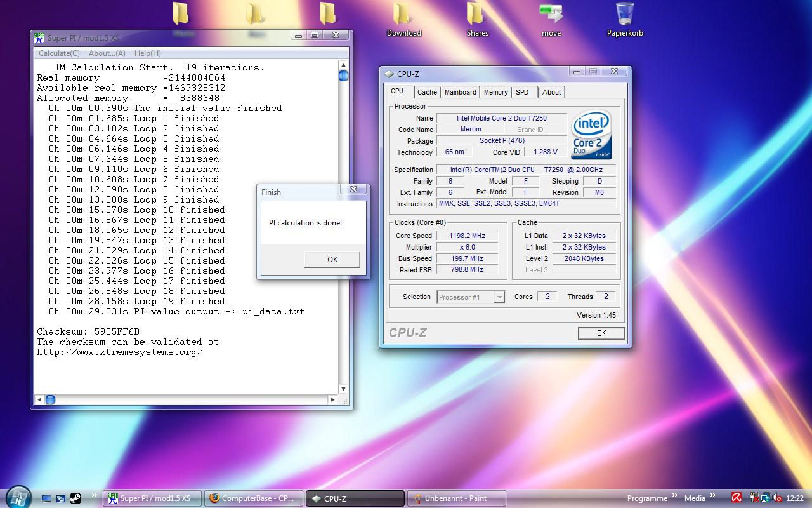The height and width of the screenshot is (508, 812).
Task: Click the Level 2 cache value '2048 KBytes'
Action: [584, 258]
